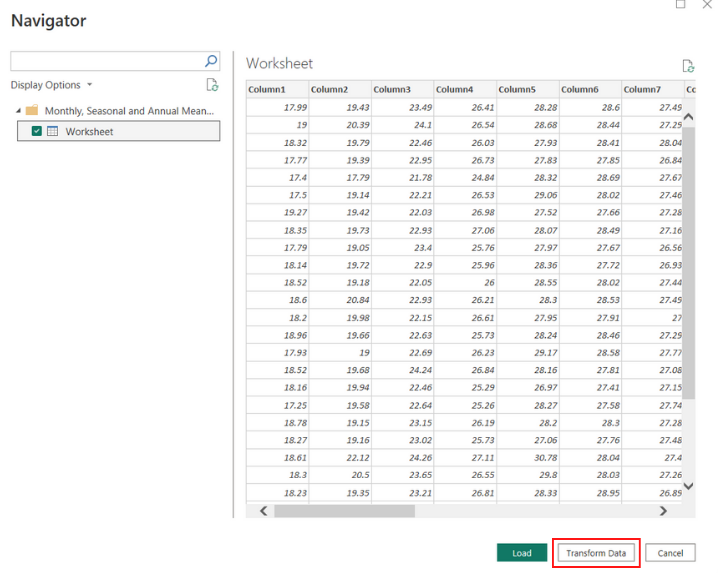Select the Column7 header

pyautogui.click(x=653, y=89)
